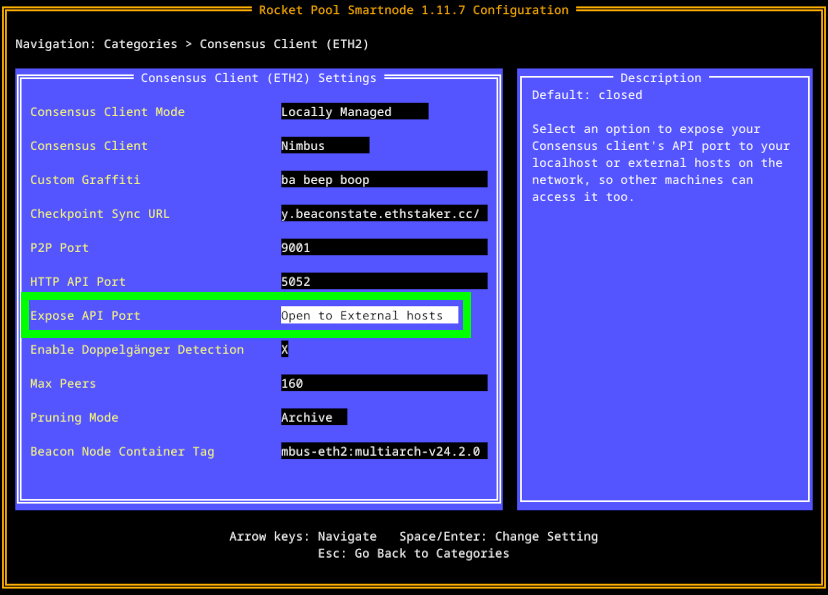The image size is (828, 595).
Task: Open the Consensus Client Mode dropdown showing Locally Managed
Action: (354, 112)
